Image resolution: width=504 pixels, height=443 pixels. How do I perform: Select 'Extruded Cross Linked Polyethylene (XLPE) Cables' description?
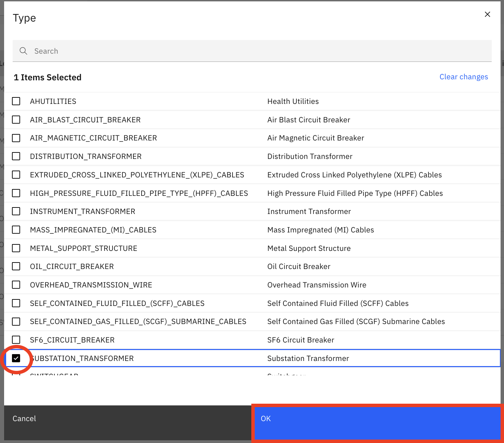point(355,175)
